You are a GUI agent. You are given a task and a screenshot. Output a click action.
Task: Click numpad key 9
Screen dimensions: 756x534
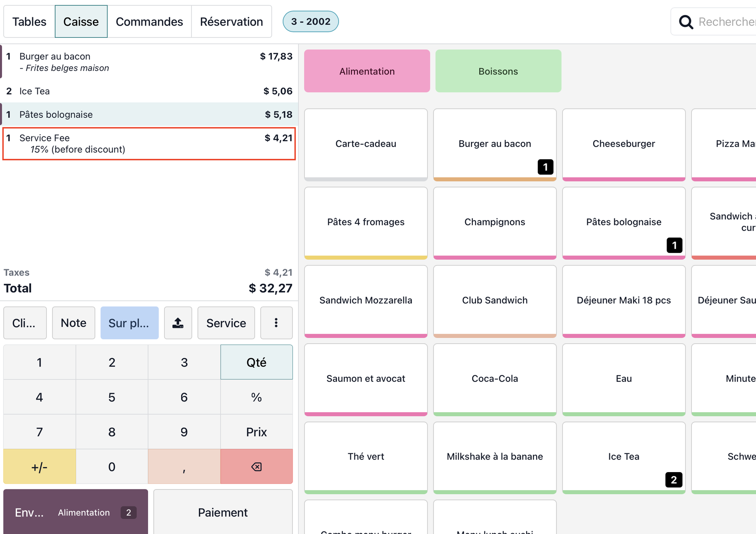coord(184,432)
